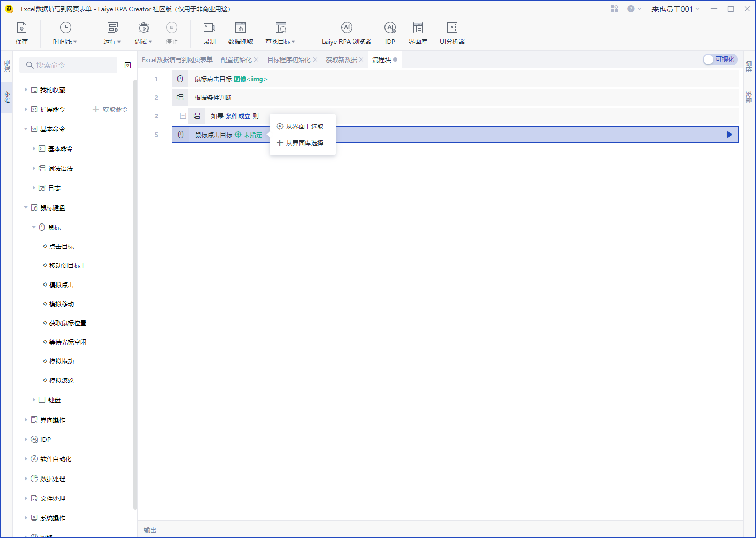Screen dimensions: 756x538
Task: Click the 条件成立 condition link
Action: click(238, 116)
